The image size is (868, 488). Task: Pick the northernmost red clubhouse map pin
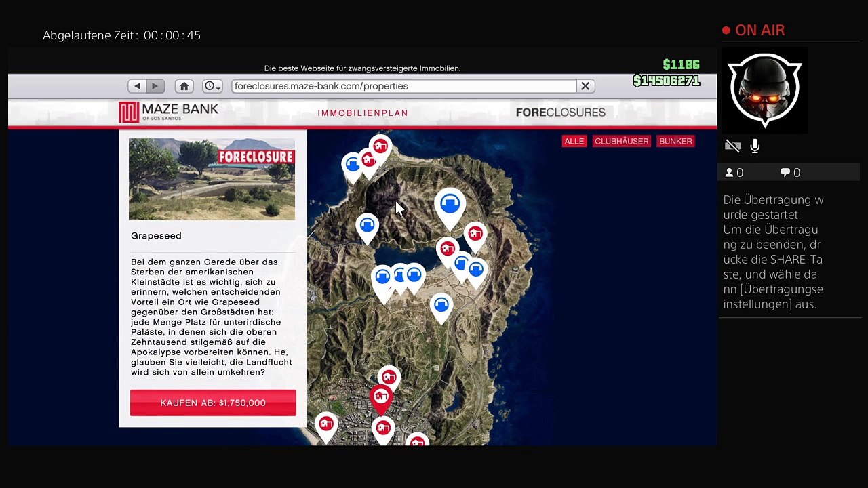[x=380, y=148]
